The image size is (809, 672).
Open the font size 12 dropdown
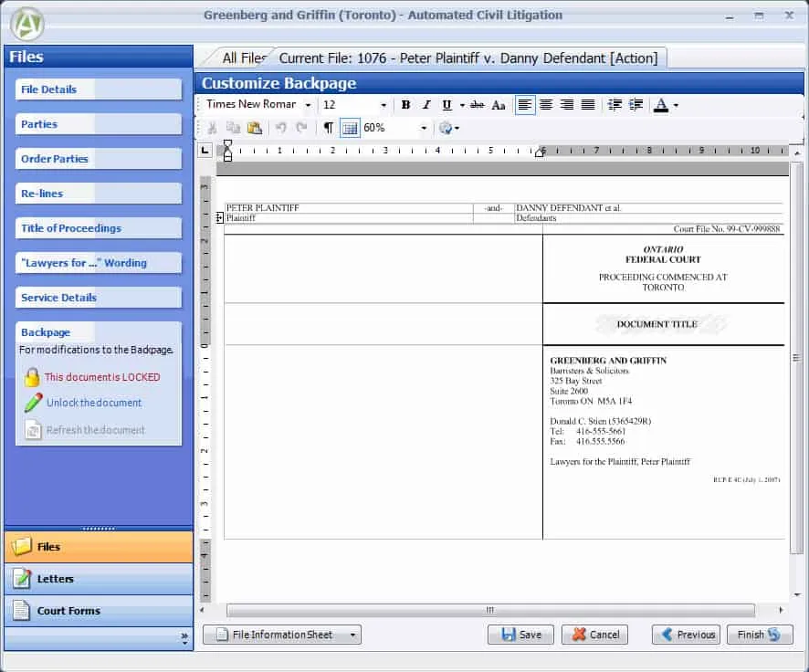coord(383,105)
